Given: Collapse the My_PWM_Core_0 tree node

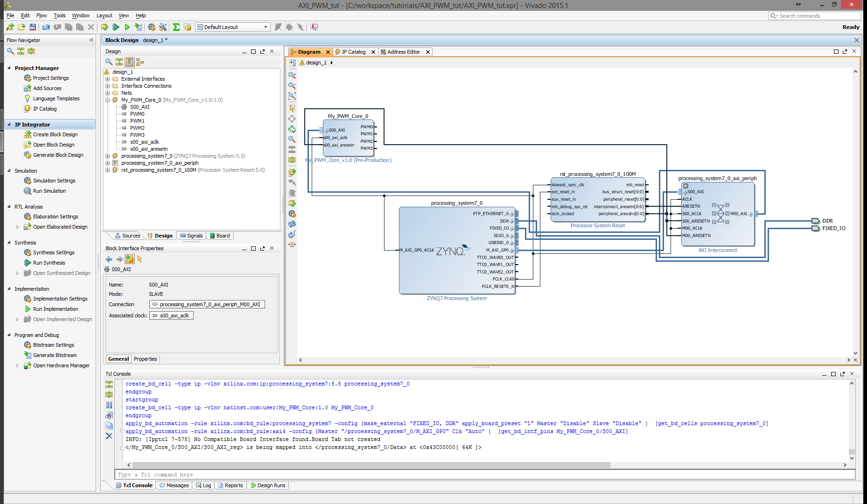Looking at the screenshot, I should 108,100.
